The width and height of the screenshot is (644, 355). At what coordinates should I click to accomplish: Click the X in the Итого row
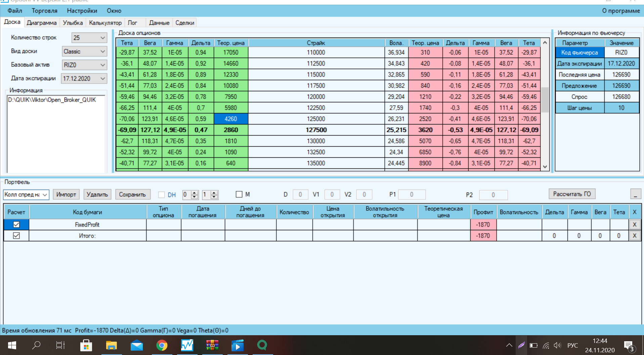[635, 236]
